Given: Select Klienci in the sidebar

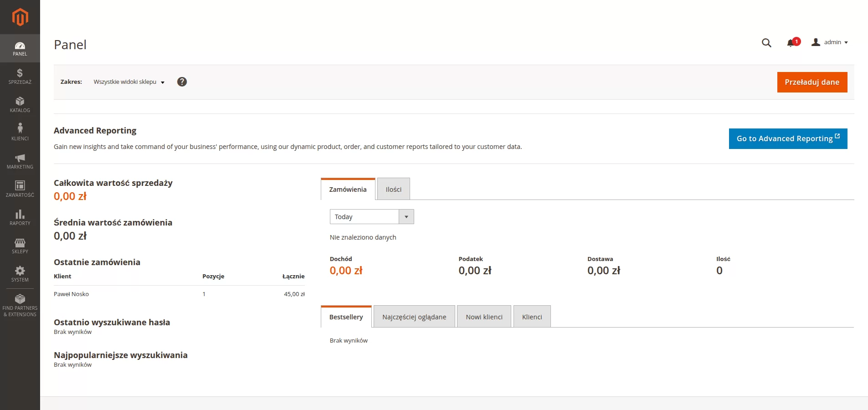Looking at the screenshot, I should [x=20, y=132].
